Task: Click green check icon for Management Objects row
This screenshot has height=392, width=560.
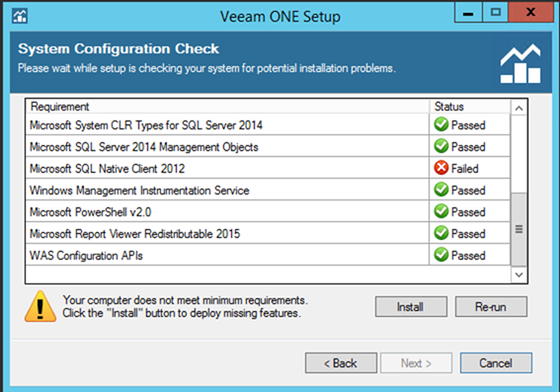Action: [x=441, y=146]
